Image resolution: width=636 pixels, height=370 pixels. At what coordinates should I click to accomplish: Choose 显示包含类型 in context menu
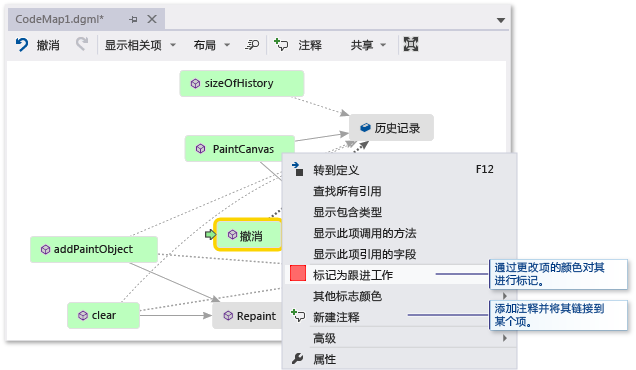pos(400,212)
